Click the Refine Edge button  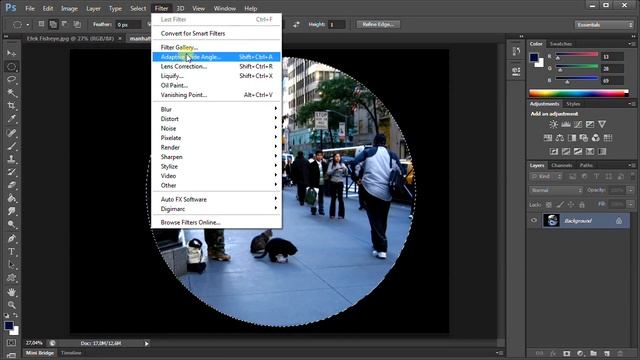378,24
